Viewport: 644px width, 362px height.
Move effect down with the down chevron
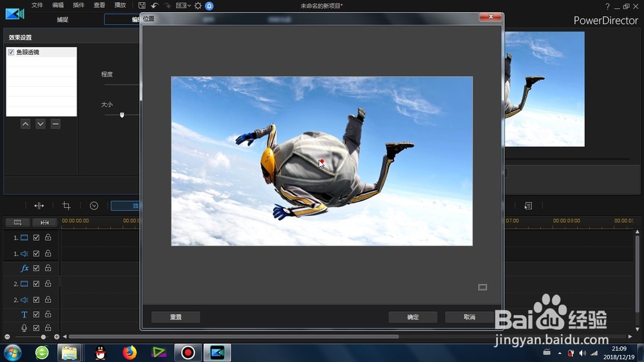coord(40,124)
